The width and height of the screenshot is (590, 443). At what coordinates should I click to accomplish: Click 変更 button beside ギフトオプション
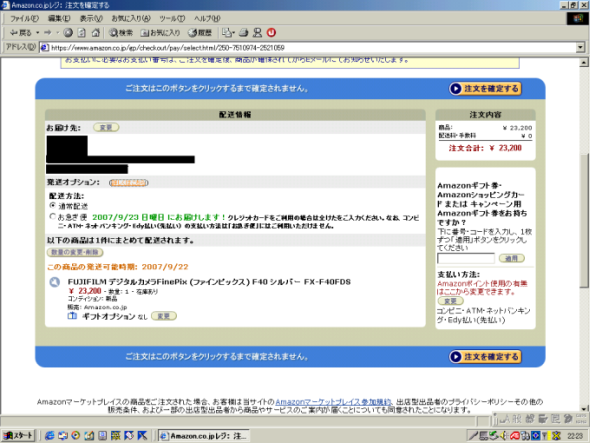point(164,316)
